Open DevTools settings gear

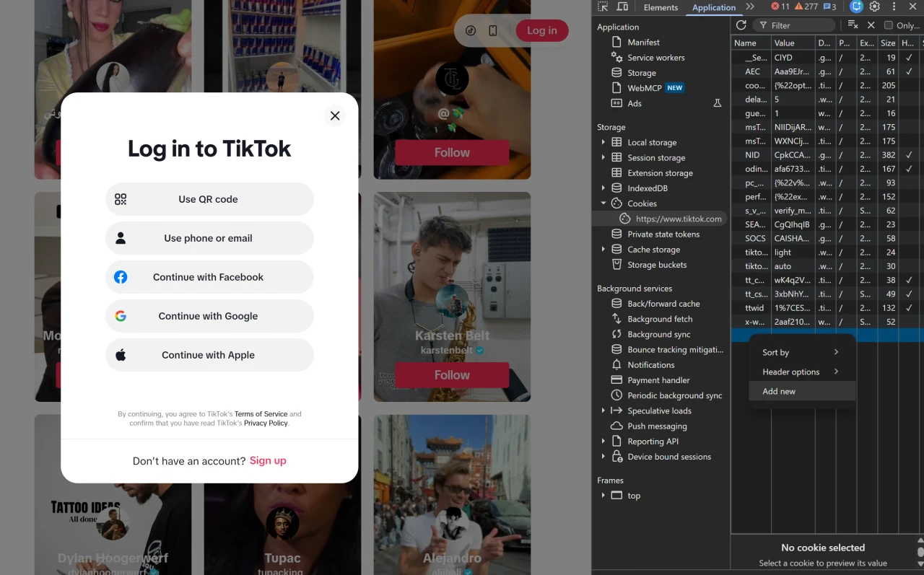[x=874, y=6]
